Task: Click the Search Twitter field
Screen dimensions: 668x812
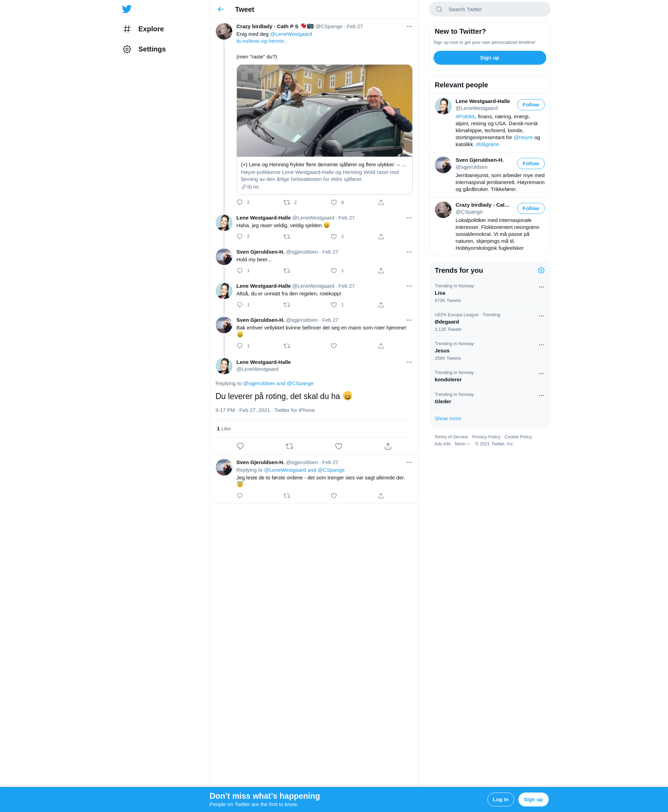Action: point(490,9)
